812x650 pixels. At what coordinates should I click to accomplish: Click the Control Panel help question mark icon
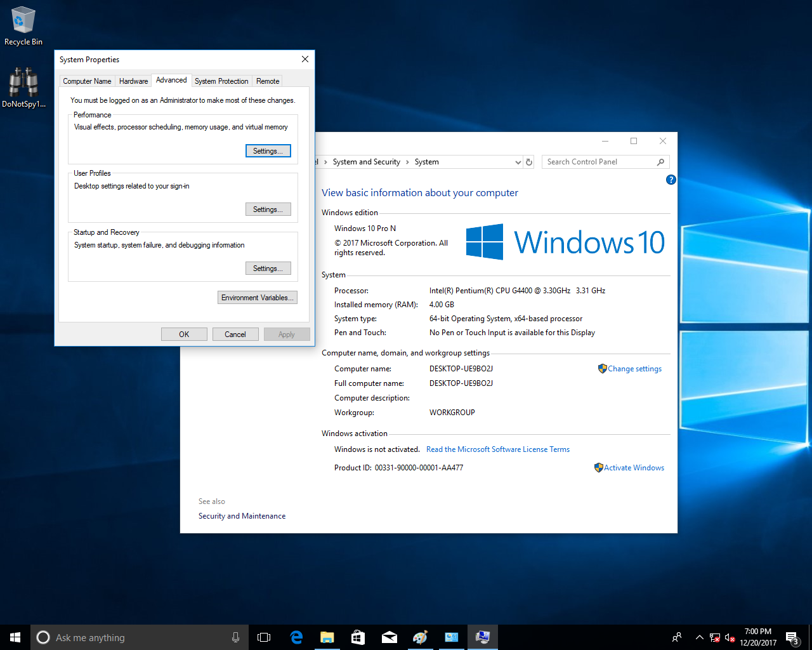(x=671, y=180)
